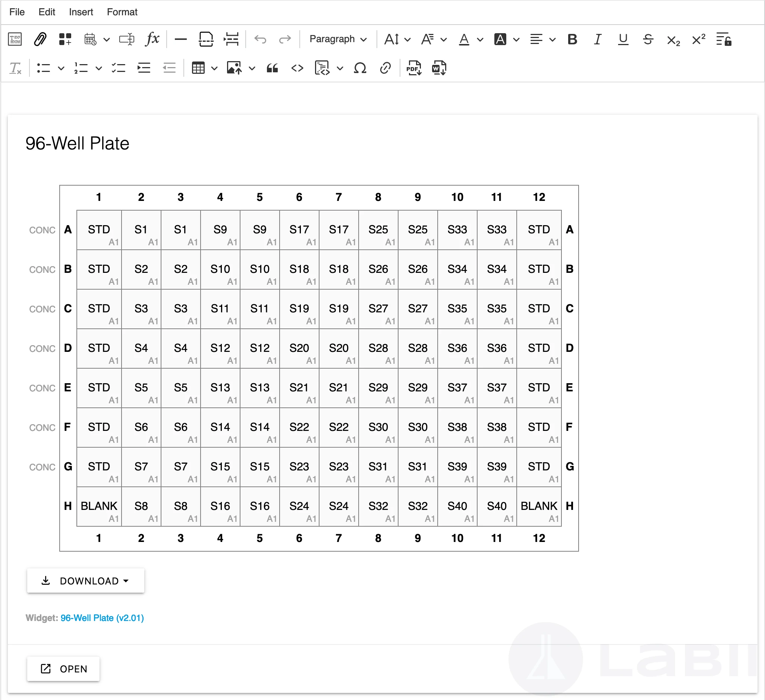
Task: Insert a formula with fx icon
Action: point(152,39)
